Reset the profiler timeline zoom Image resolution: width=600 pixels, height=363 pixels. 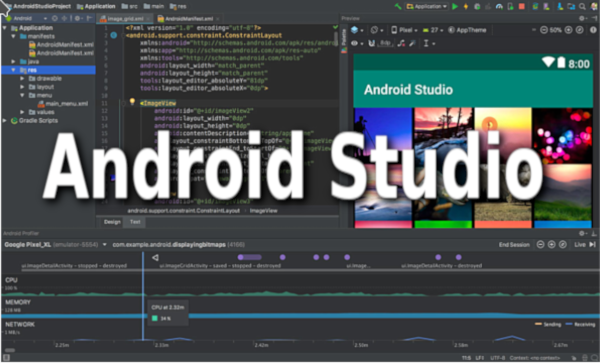click(x=562, y=244)
